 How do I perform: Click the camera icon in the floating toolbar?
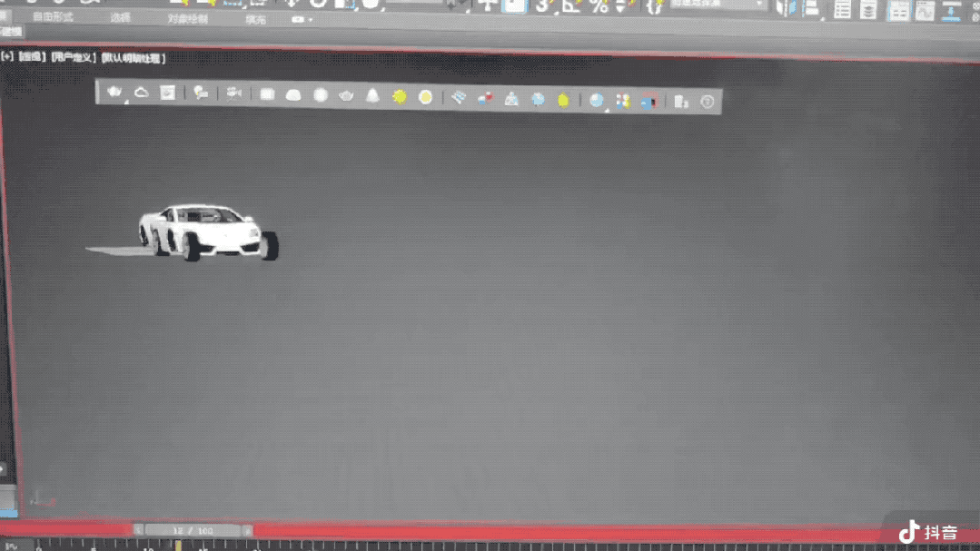click(x=233, y=94)
